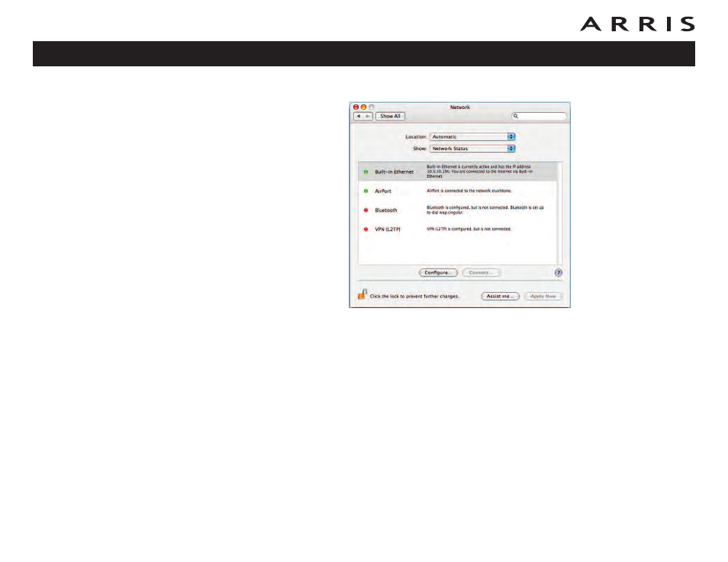Open the Show dropdown set to Network Status

click(x=472, y=149)
